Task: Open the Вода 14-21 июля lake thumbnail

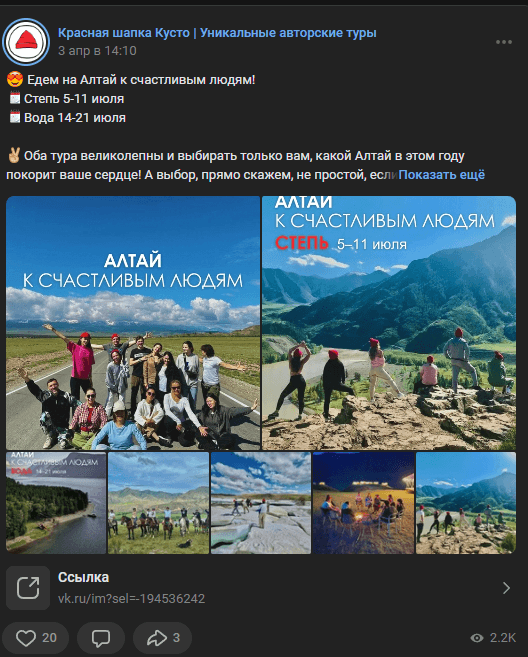Action: pyautogui.click(x=56, y=503)
